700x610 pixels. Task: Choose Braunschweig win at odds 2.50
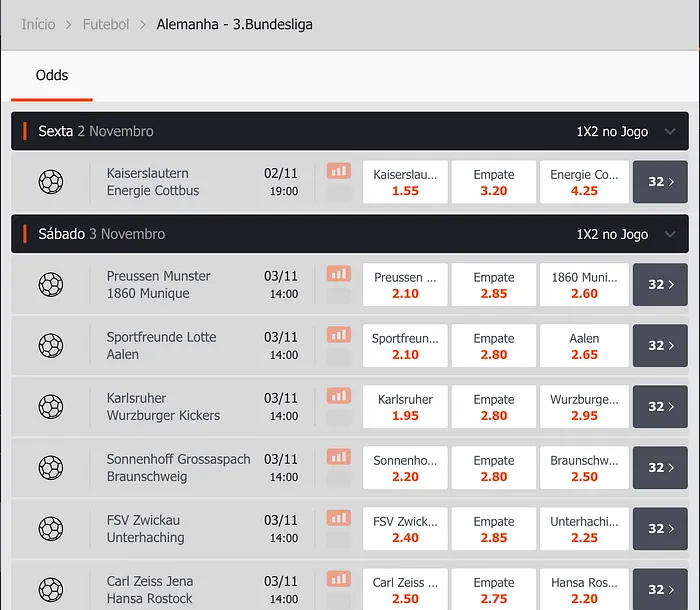(584, 468)
